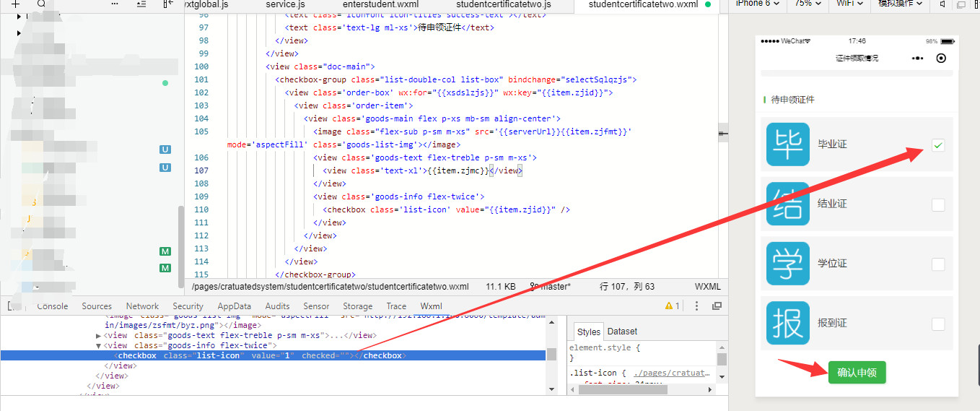Open the Trace panel tab

[x=396, y=306]
